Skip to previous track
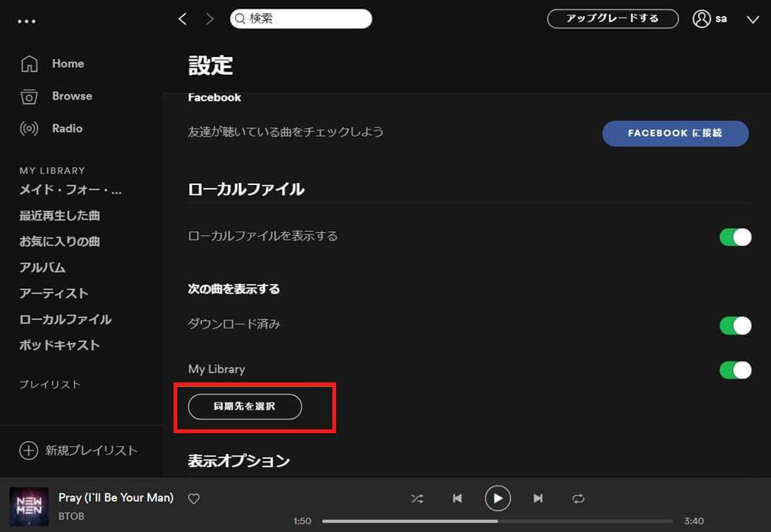Viewport: 771px width, 532px height. click(x=457, y=499)
